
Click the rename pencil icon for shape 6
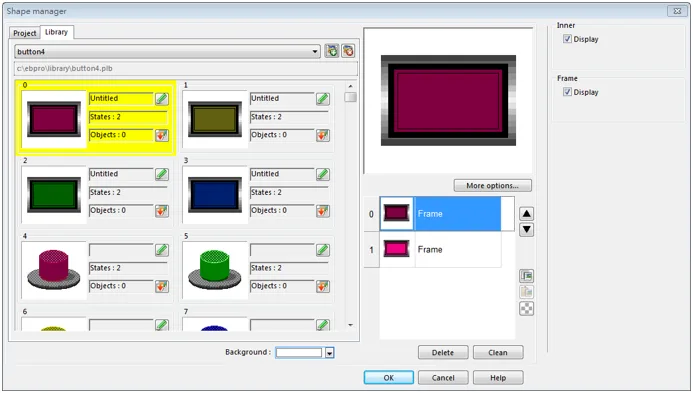[162, 325]
